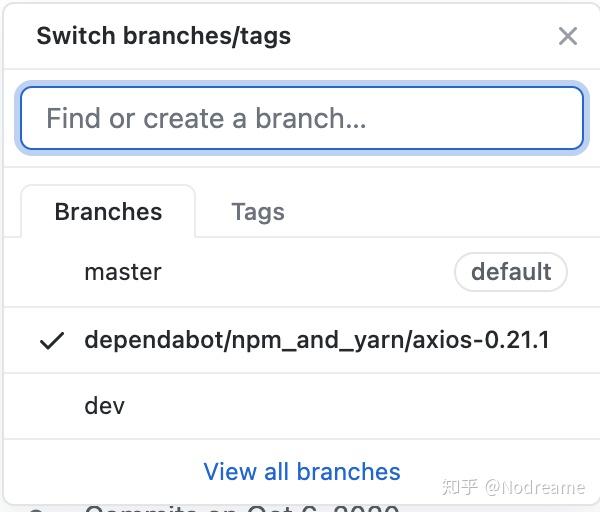
Task: Click the checkmark beside the dependabot branch
Action: 52,341
